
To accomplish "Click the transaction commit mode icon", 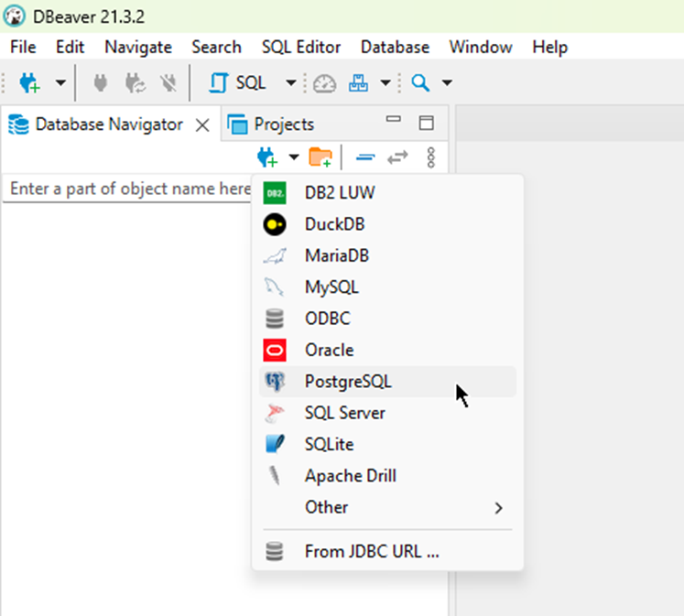I will coord(358,82).
